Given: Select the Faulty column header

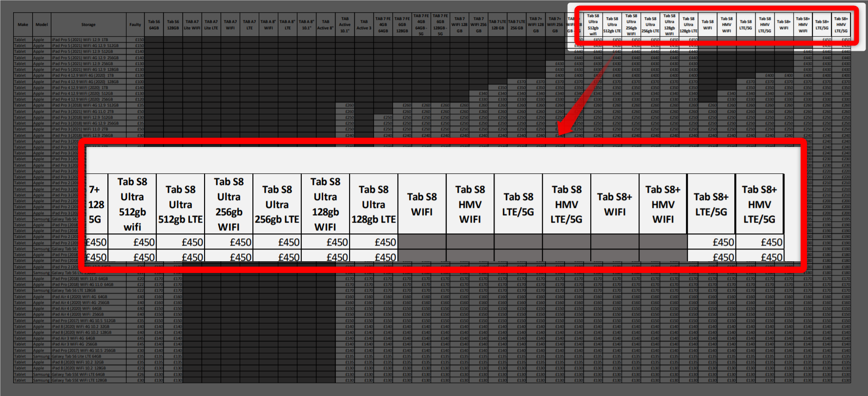Looking at the screenshot, I should tap(135, 25).
